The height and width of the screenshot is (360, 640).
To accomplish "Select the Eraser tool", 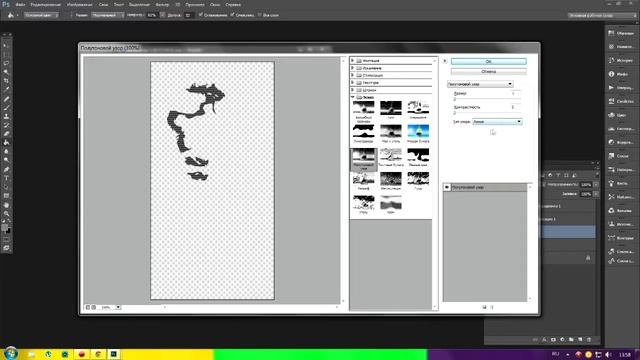I will click(x=6, y=134).
